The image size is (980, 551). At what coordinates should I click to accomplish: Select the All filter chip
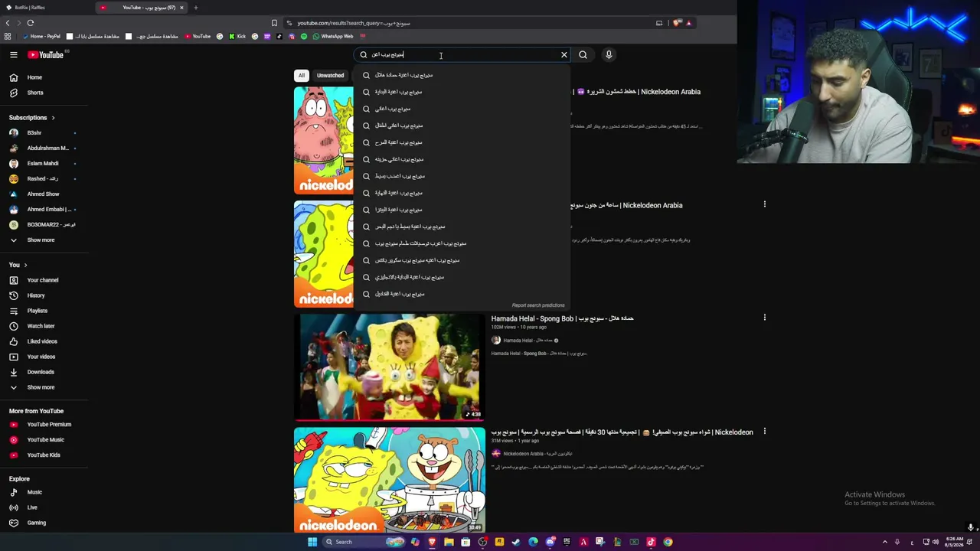pyautogui.click(x=302, y=75)
